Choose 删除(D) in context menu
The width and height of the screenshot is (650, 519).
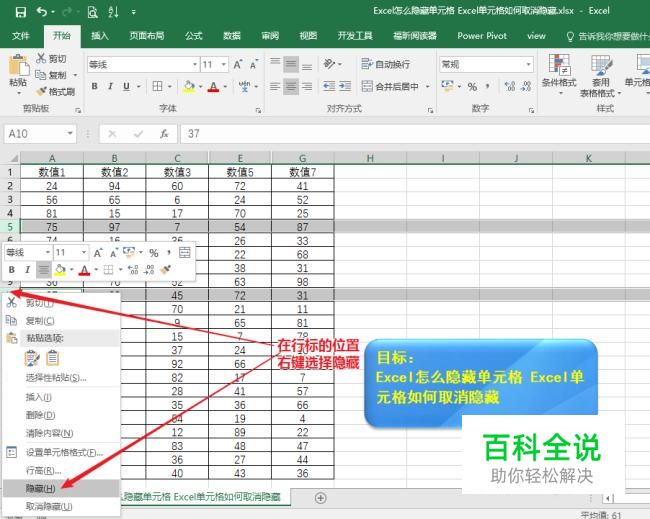pos(61,415)
